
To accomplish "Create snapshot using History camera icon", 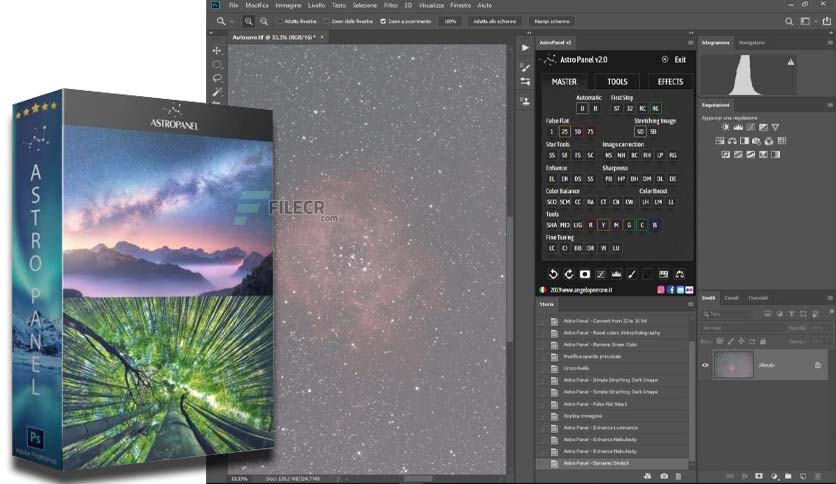I will pos(664,476).
